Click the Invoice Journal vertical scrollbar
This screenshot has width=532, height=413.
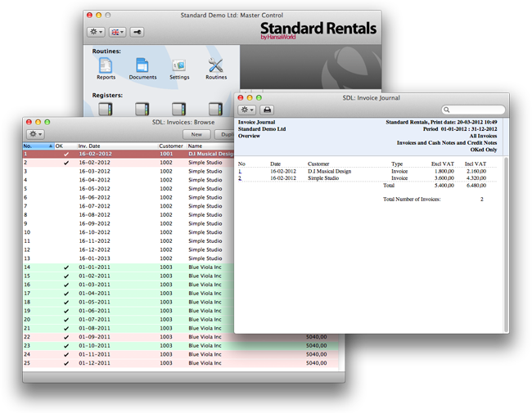tap(506, 245)
